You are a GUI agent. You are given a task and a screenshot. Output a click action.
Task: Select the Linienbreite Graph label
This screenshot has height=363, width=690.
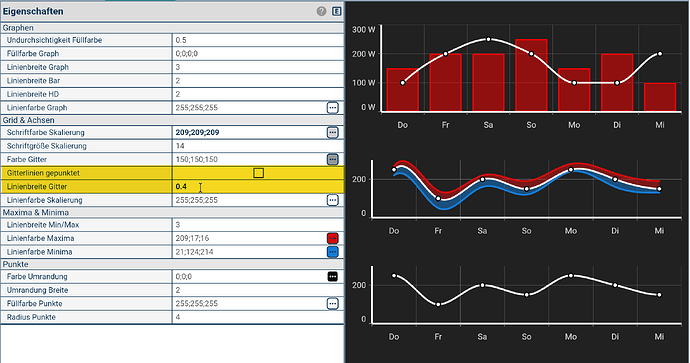[37, 67]
